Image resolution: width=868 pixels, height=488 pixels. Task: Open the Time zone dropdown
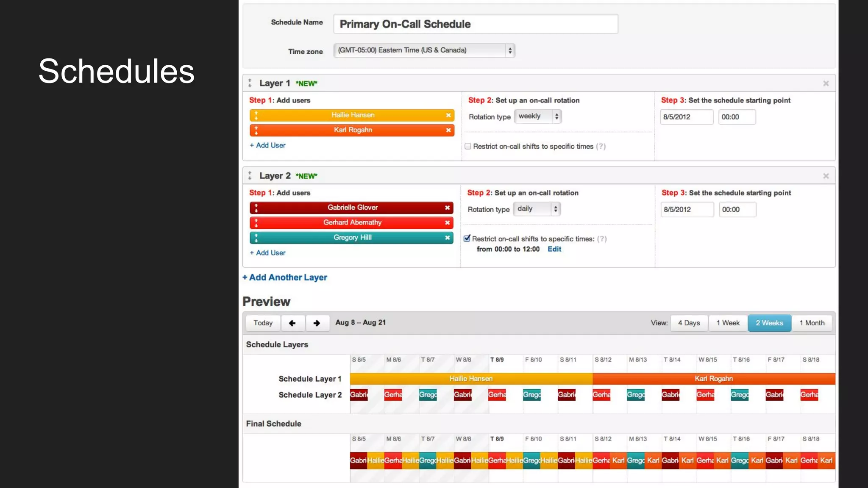pyautogui.click(x=424, y=50)
